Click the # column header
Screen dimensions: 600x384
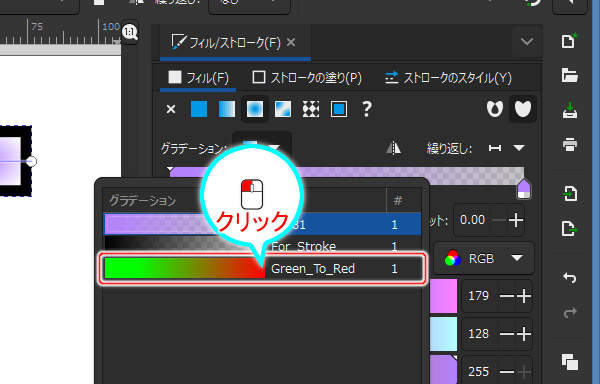[398, 200]
